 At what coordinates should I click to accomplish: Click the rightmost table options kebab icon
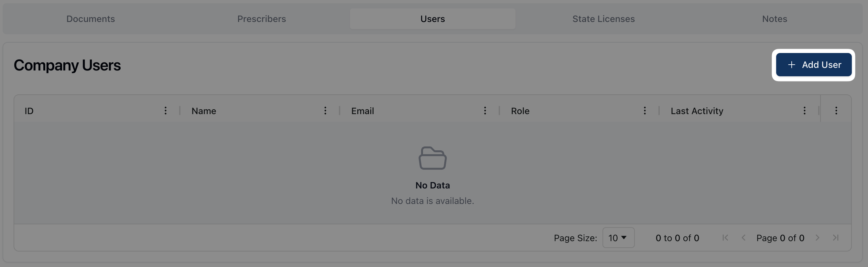coord(836,111)
